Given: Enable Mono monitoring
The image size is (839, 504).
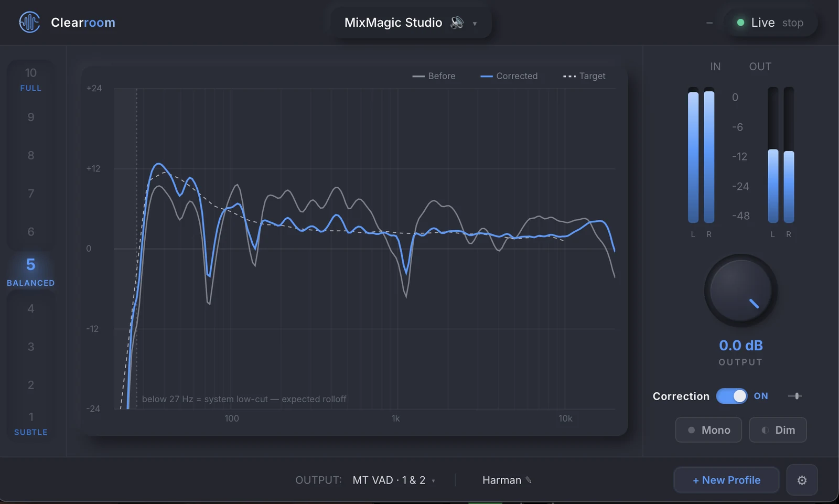Looking at the screenshot, I should click(x=708, y=430).
